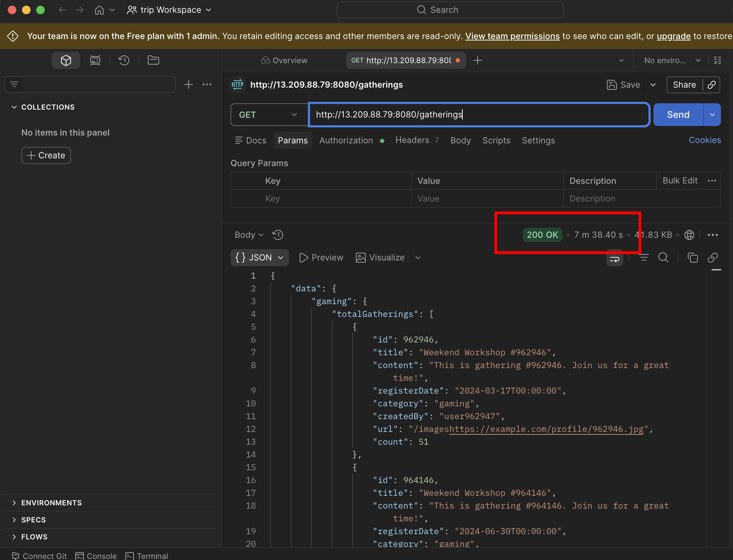The height and width of the screenshot is (560, 733).
Task: Open the History sidebar icon
Action: (124, 60)
